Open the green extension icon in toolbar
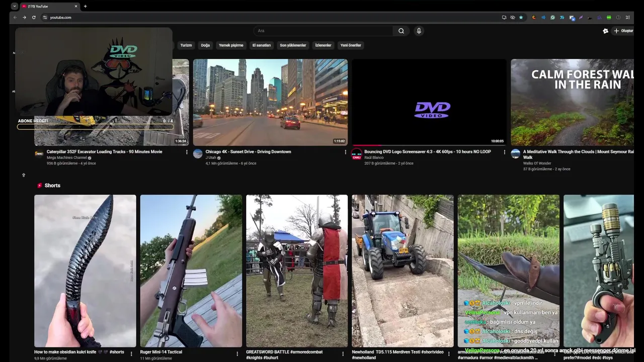 (609, 17)
